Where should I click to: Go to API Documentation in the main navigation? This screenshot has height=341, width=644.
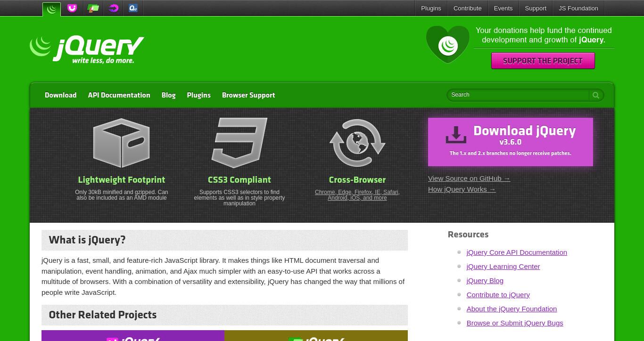(119, 95)
